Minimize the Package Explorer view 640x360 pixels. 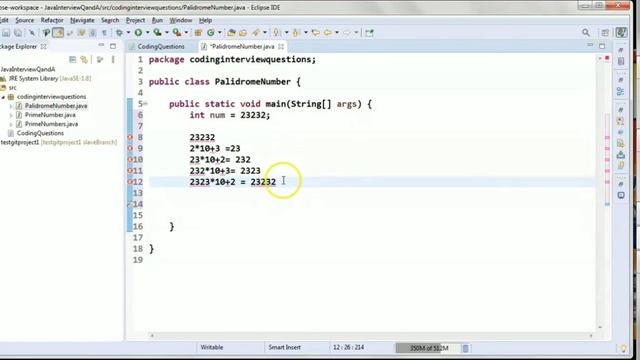pos(101,46)
